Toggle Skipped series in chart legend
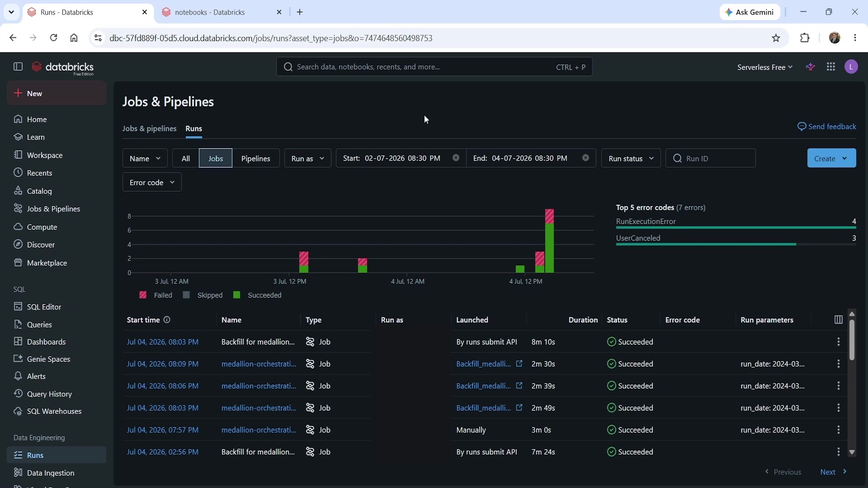The height and width of the screenshot is (488, 868). (203, 295)
